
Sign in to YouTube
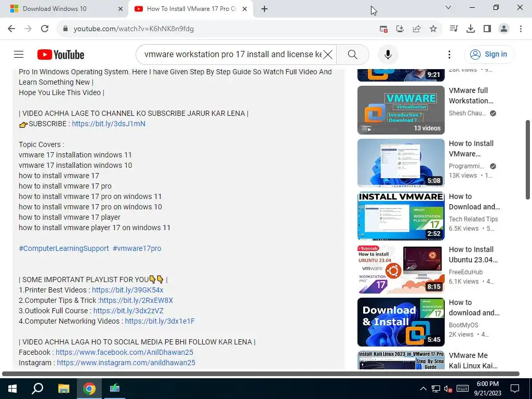tap(489, 54)
